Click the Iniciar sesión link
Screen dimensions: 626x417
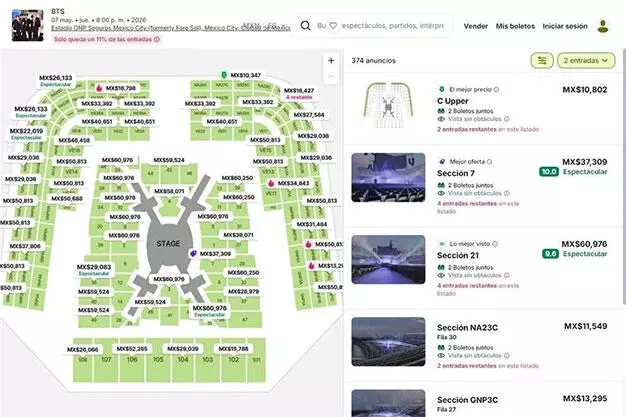(565, 26)
